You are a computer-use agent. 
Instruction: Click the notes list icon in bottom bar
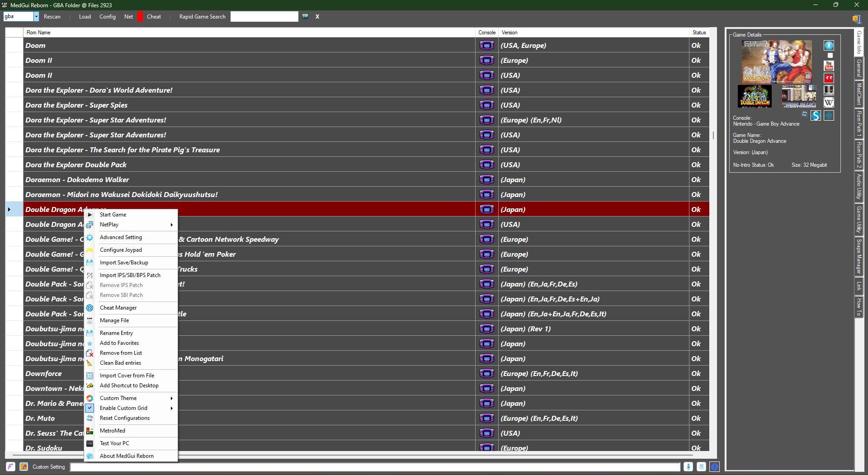(x=701, y=467)
